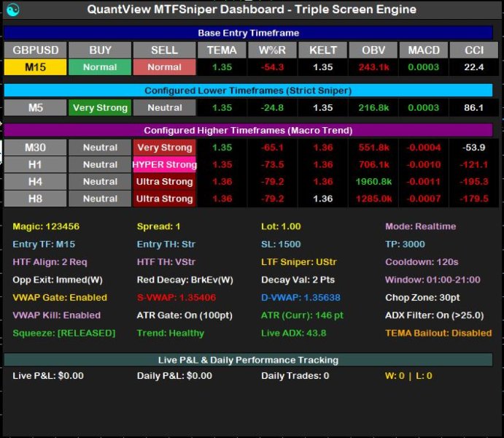Image resolution: width=504 pixels, height=438 pixels.
Task: Click the H4 OBV value 1960.8k
Action: (x=373, y=182)
